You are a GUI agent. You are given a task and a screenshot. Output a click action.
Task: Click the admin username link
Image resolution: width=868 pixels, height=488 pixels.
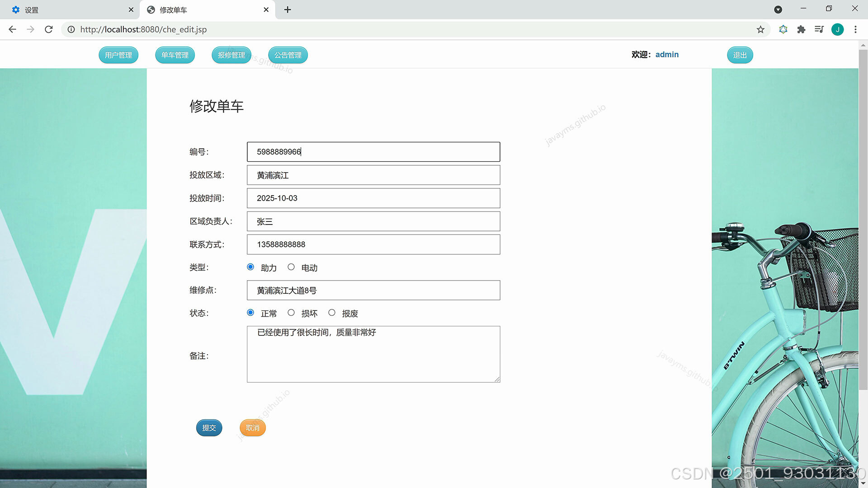tap(667, 54)
